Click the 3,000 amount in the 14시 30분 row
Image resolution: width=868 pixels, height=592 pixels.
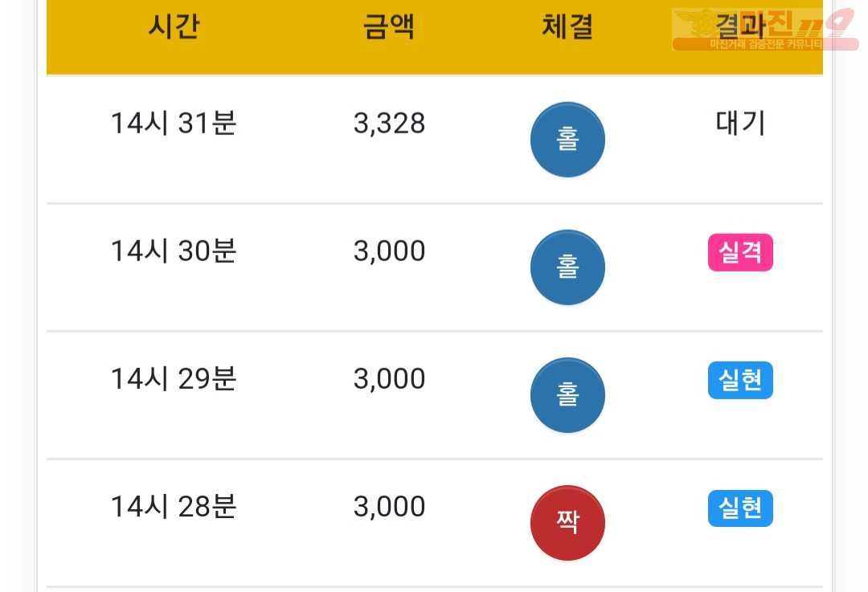(x=389, y=251)
